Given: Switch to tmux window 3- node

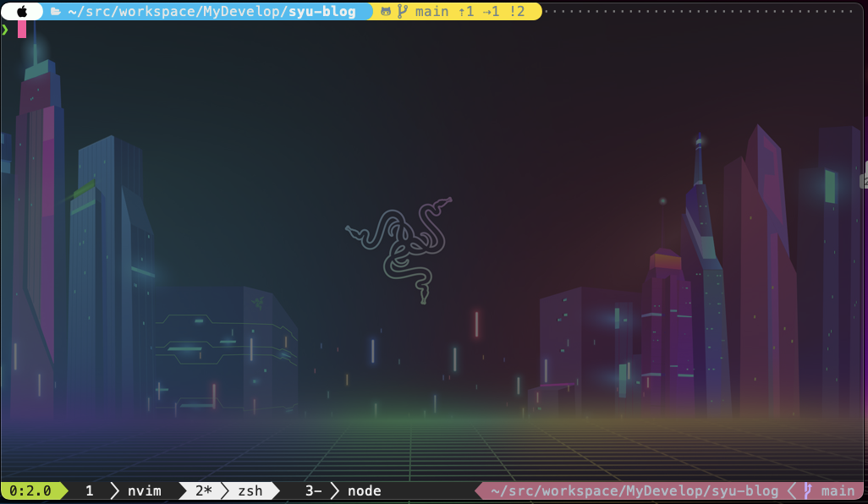Looking at the screenshot, I should (343, 490).
